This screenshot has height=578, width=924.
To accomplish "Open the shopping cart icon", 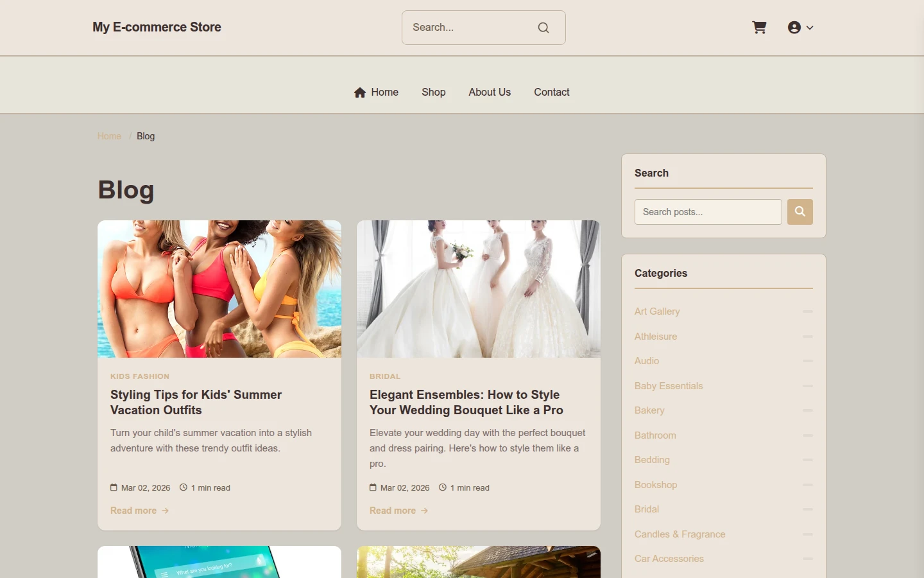I will [759, 27].
